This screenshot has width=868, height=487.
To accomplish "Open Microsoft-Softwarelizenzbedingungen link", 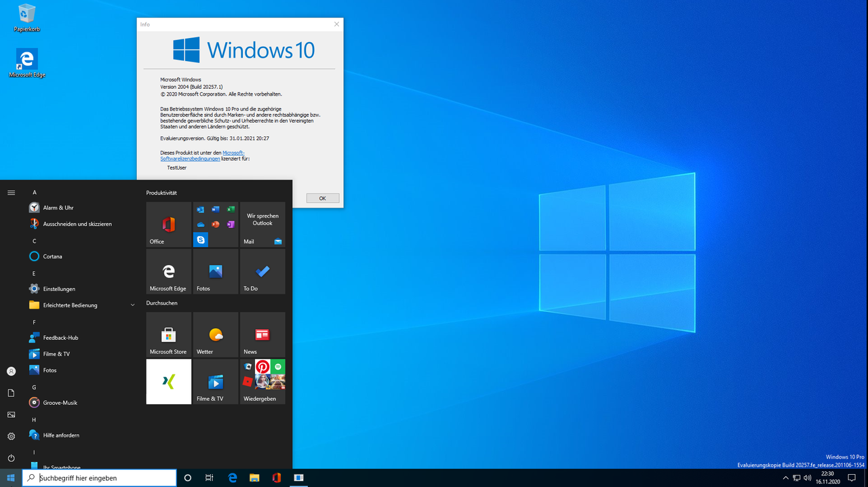I will [x=203, y=155].
